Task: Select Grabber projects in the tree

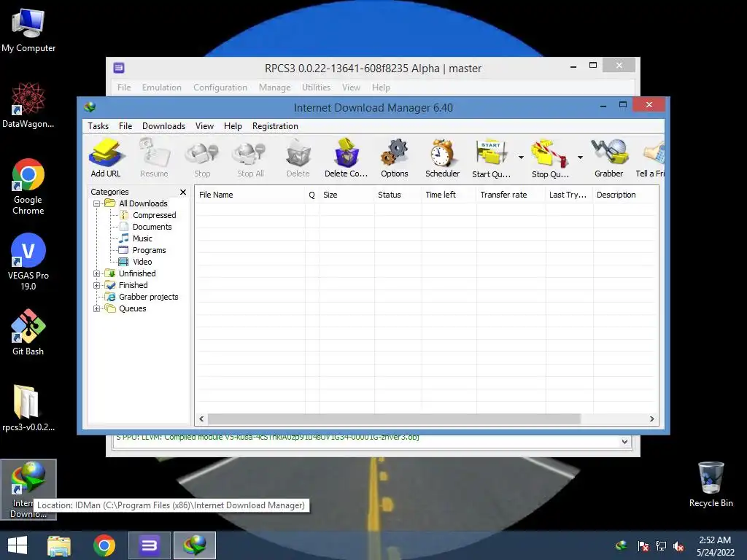Action: [x=148, y=297]
